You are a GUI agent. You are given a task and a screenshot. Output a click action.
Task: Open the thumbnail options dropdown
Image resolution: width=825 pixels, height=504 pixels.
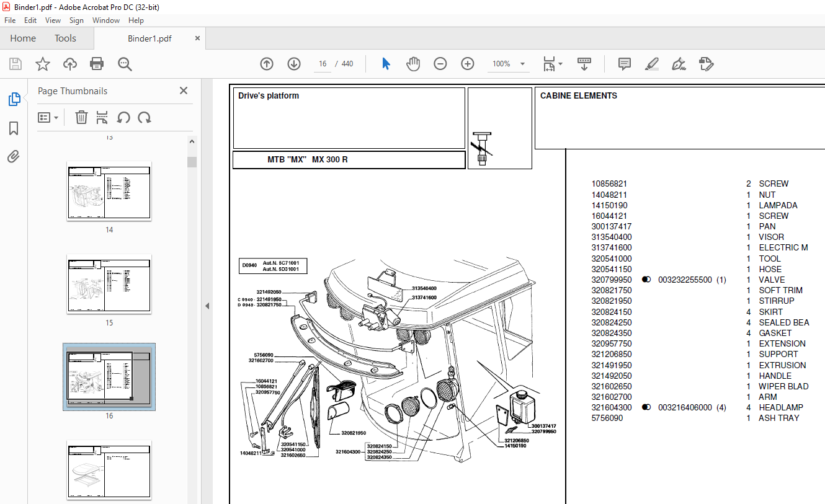coord(48,117)
